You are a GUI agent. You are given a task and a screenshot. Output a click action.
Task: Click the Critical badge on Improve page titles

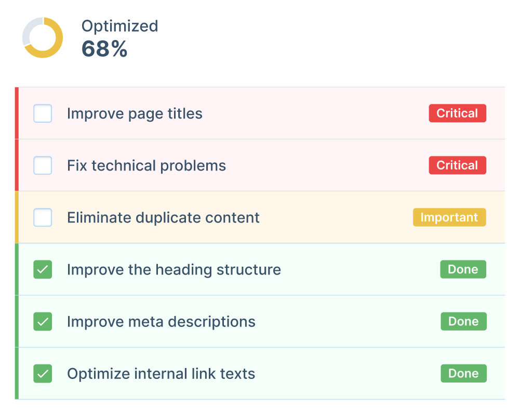click(457, 113)
